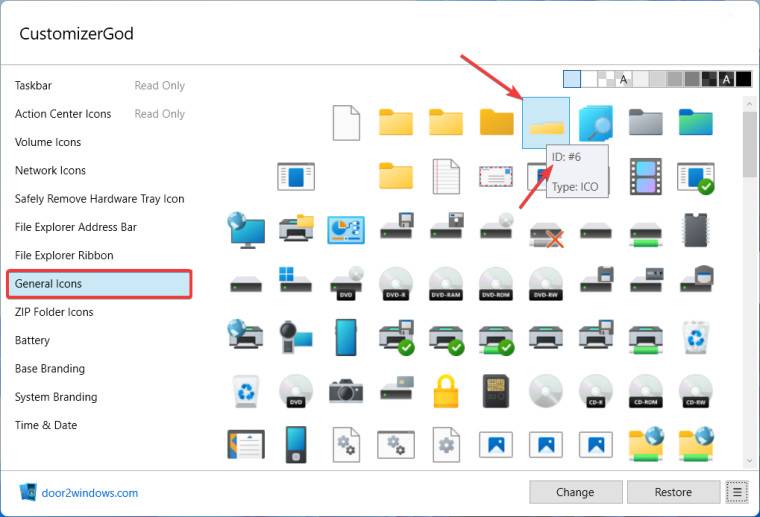Screen dimensions: 760x517
Task: Select the General Icons category
Action: 99,284
